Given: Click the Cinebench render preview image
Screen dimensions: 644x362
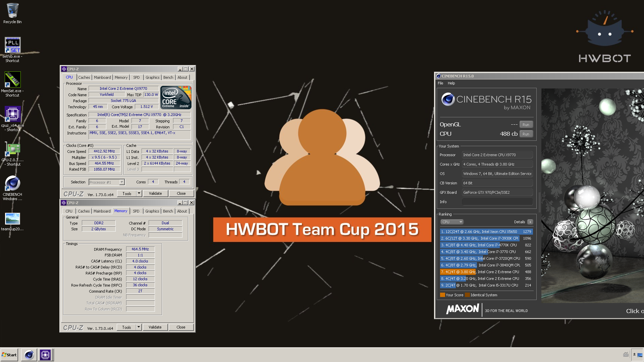Looking at the screenshot, I should coord(592,195).
